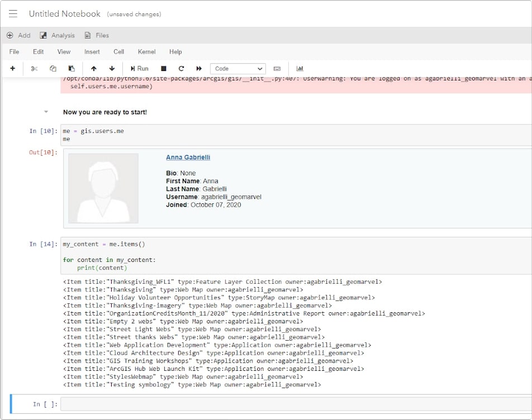Move selected cell up
This screenshot has width=532, height=420.
tap(94, 69)
